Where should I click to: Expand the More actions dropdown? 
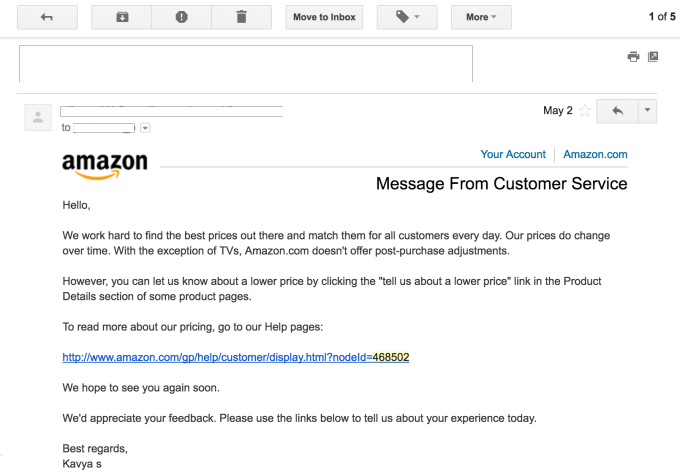[x=481, y=17]
